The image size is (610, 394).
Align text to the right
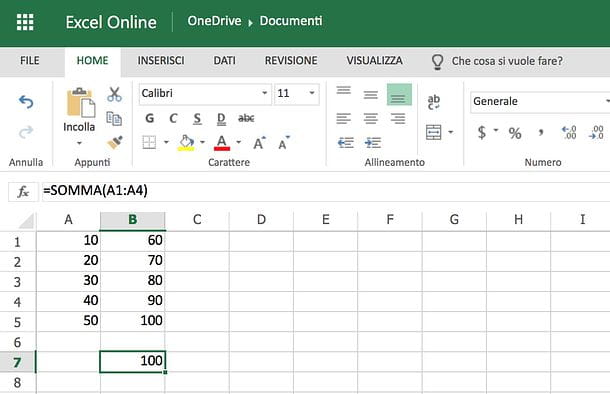398,118
